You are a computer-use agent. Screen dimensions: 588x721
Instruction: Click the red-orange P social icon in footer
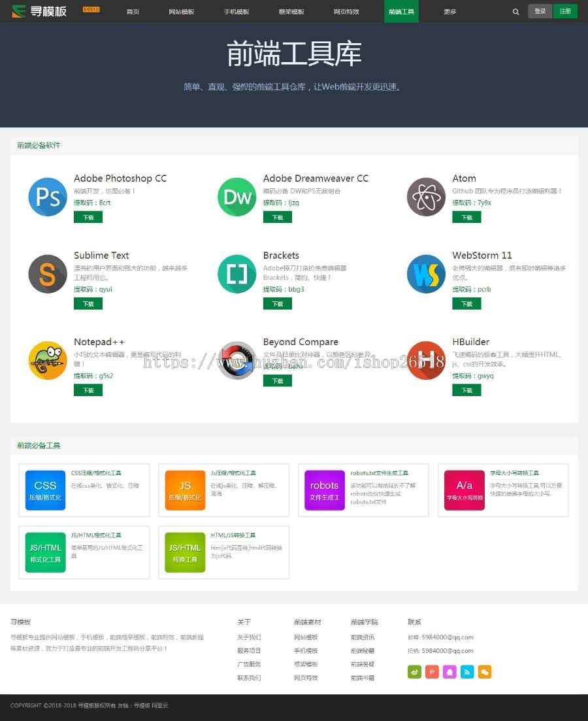[x=432, y=672]
